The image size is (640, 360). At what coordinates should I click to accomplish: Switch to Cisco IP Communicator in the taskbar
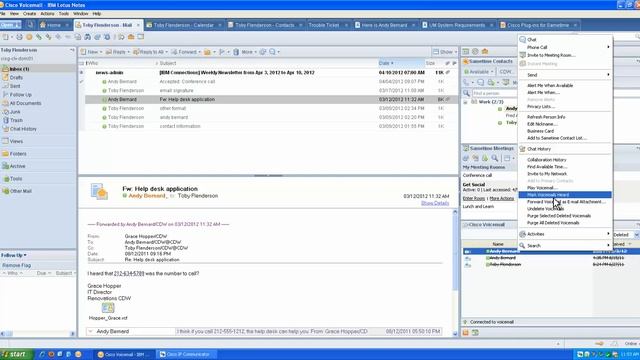coord(187,354)
